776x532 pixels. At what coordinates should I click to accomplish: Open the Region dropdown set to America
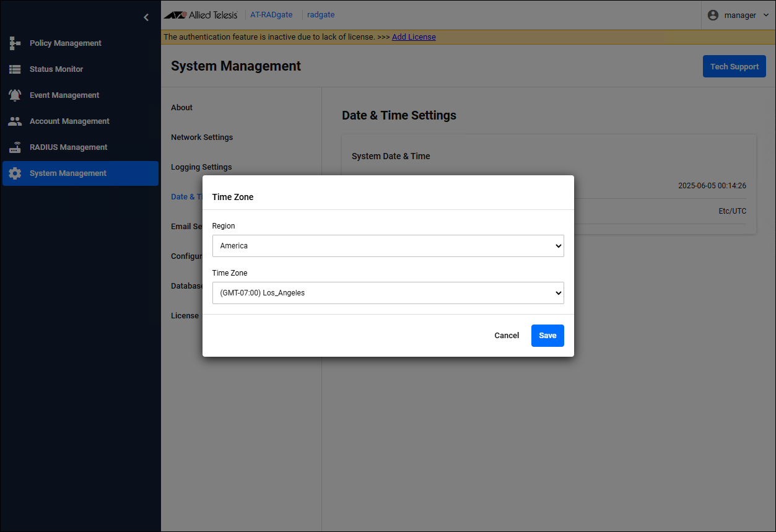[x=388, y=246]
